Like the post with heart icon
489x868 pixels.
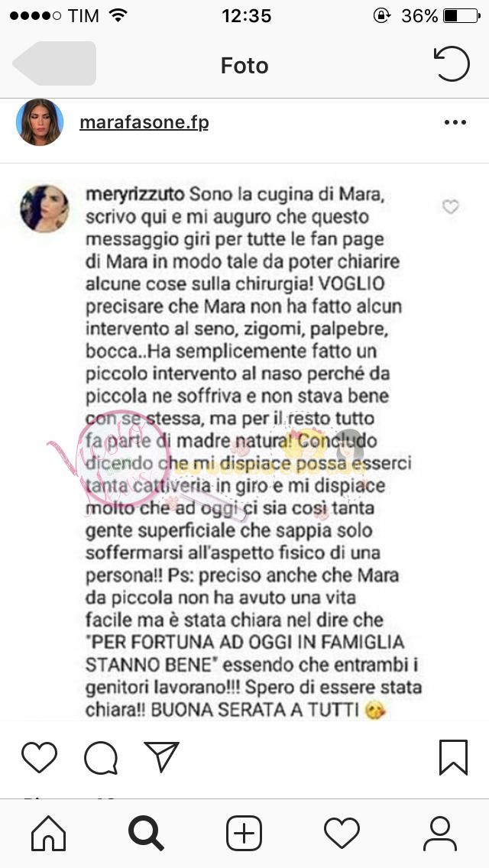(x=39, y=757)
